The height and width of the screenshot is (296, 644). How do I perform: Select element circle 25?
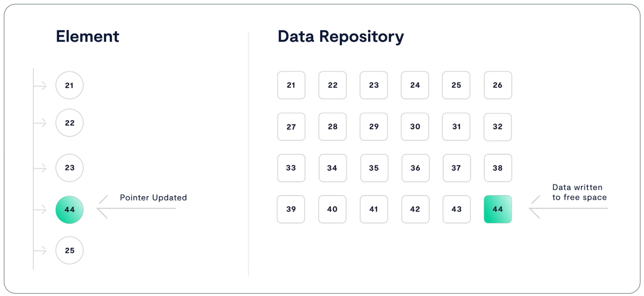pos(70,250)
